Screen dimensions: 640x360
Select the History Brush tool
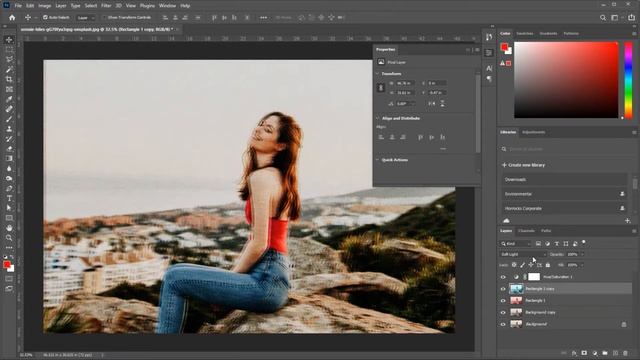point(9,139)
